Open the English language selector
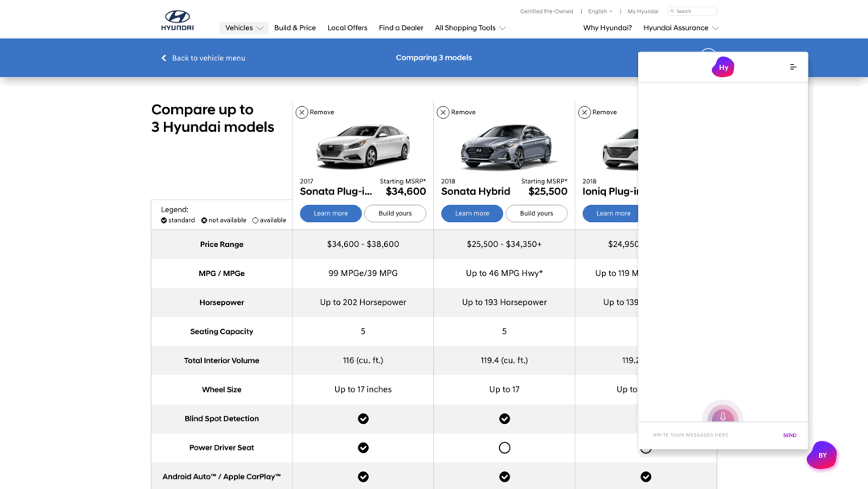The image size is (868, 489). 600,11
